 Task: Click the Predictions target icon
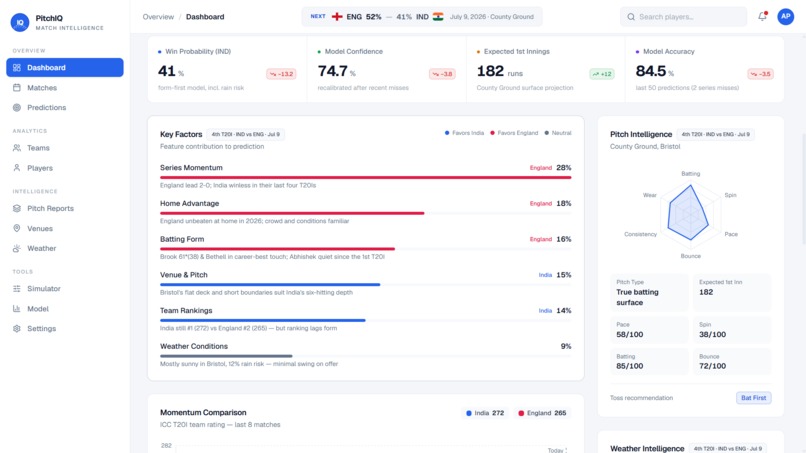(x=17, y=107)
